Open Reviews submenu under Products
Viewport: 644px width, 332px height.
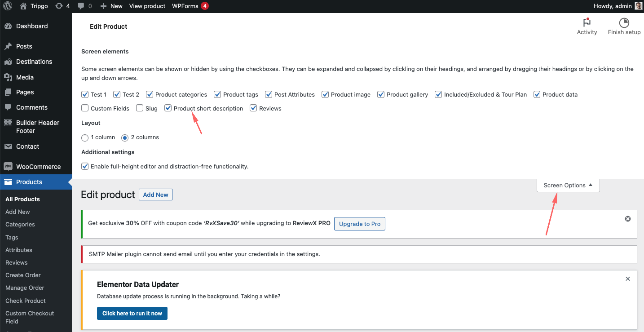(x=17, y=262)
